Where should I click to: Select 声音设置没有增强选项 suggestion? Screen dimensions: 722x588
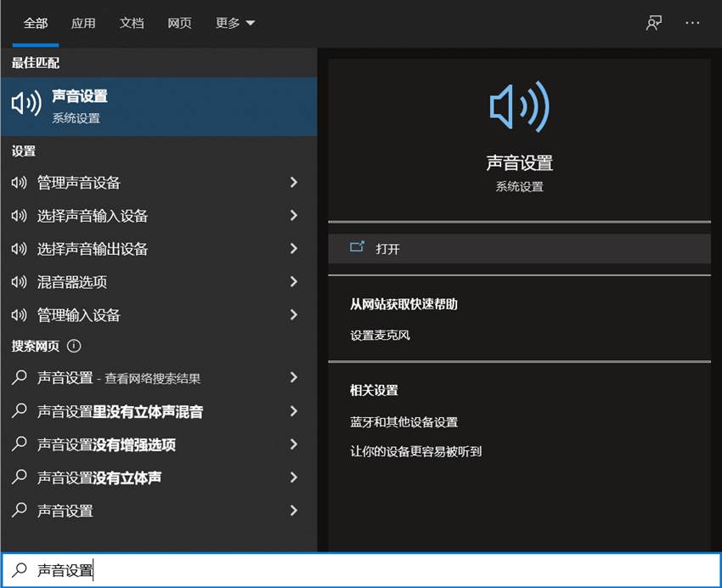coord(159,444)
